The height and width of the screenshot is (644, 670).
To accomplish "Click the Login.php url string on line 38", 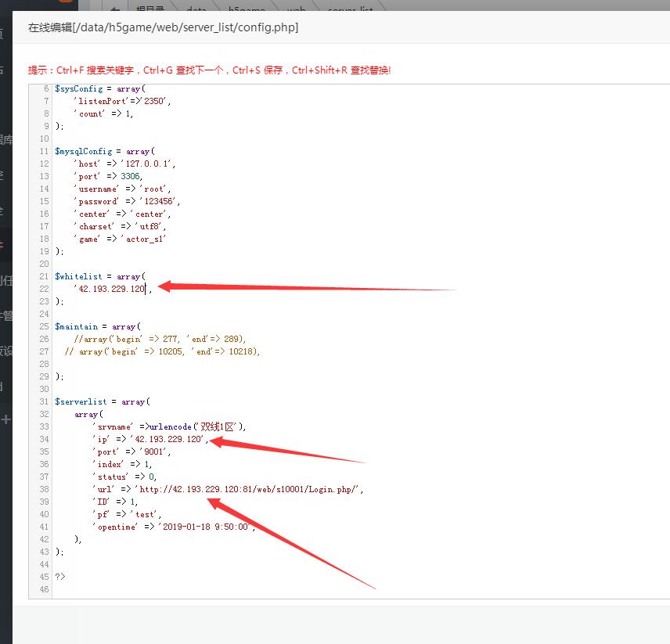I will pos(249,489).
